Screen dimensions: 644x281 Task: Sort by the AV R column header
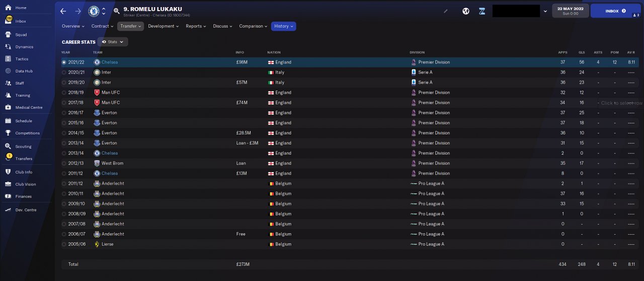(631, 52)
